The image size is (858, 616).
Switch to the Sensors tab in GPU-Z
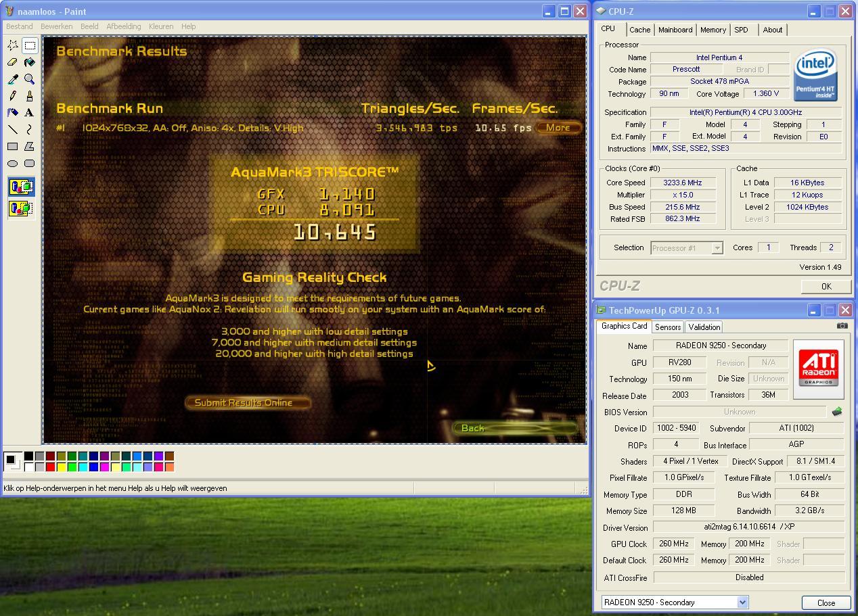pos(668,327)
